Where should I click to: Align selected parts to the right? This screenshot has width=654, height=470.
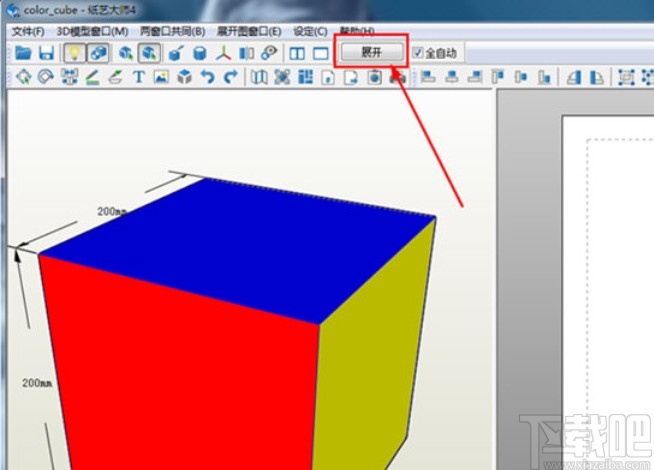475,77
